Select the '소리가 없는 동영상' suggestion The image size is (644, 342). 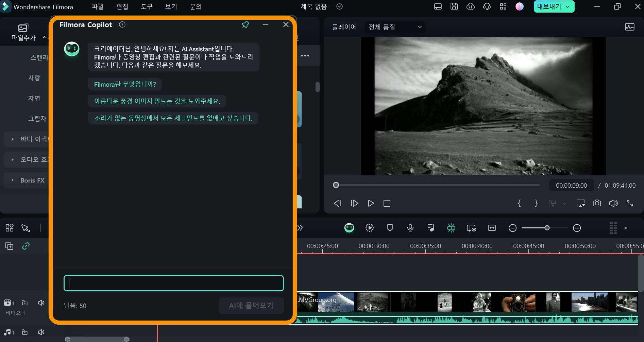point(173,118)
